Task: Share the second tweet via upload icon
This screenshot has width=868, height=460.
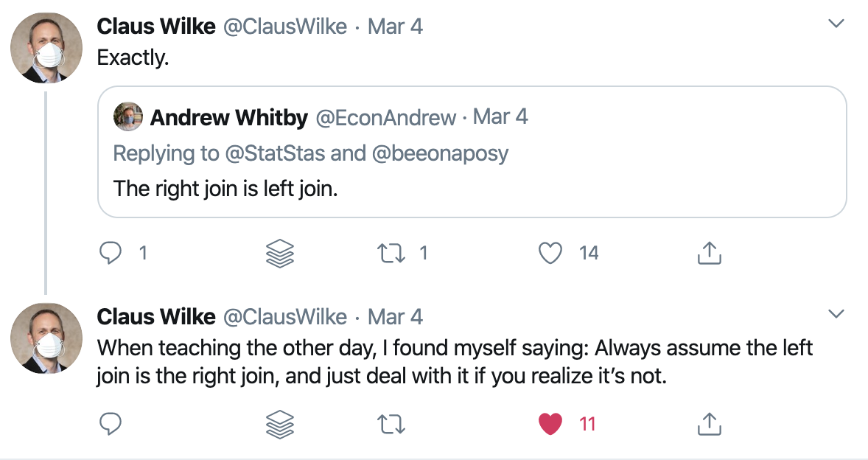Action: pyautogui.click(x=709, y=424)
